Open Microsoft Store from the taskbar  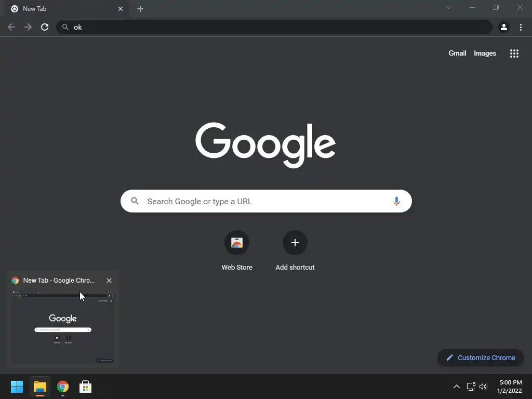click(86, 387)
